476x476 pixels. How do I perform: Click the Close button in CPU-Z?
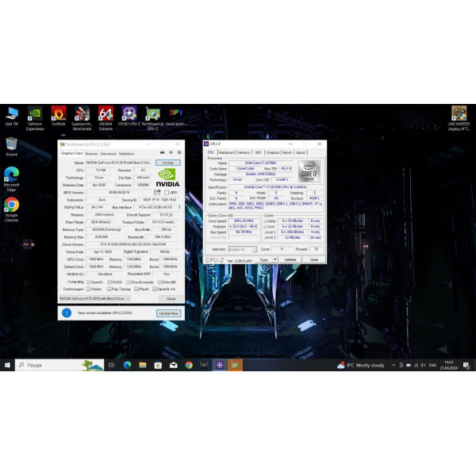coord(314,259)
